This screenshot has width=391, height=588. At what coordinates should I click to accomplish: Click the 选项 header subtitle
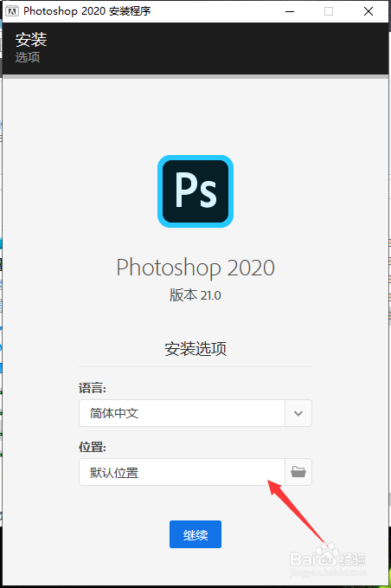click(28, 57)
